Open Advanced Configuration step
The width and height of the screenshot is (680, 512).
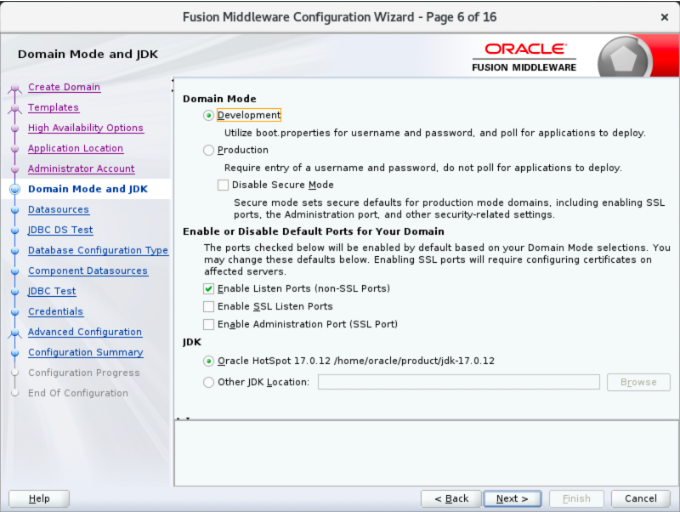pos(85,332)
